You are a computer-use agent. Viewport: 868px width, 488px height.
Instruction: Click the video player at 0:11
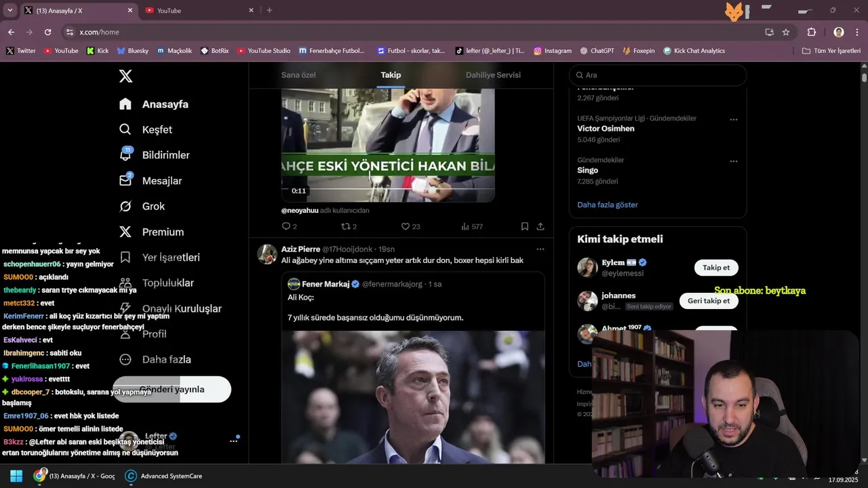[388, 145]
